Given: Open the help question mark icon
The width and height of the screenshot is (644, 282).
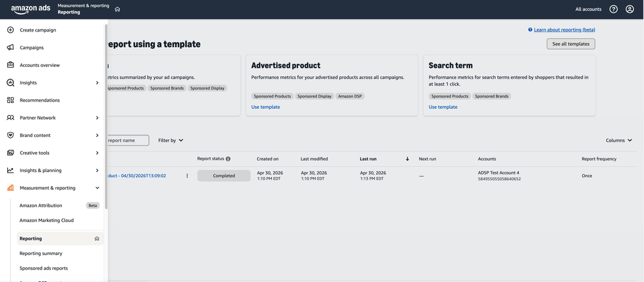Looking at the screenshot, I should pos(614,10).
